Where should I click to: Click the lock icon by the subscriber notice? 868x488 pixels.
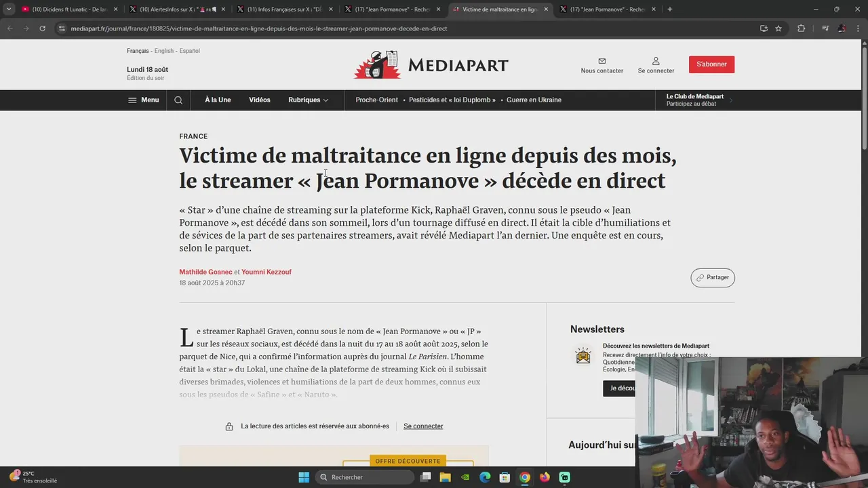coord(229,426)
